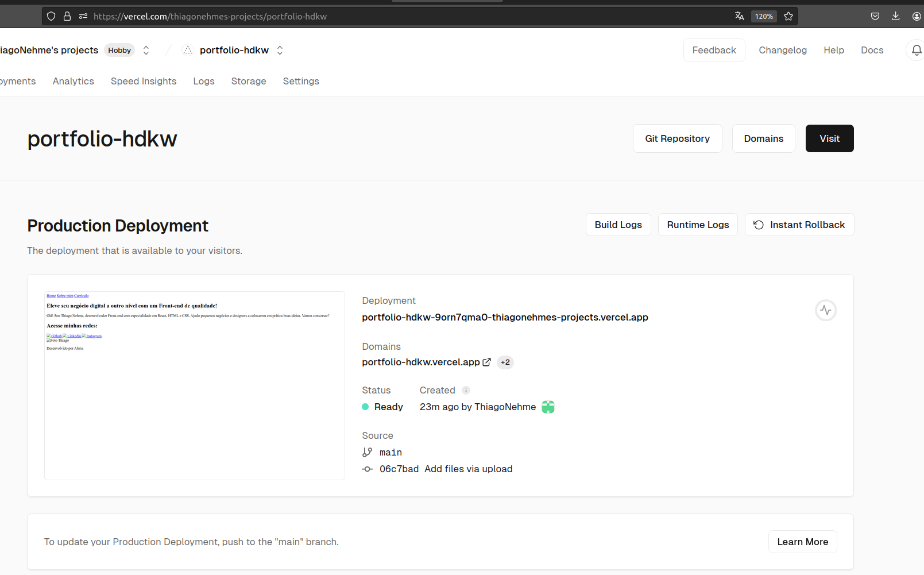This screenshot has width=924, height=575.
Task: Click the shield tracking protection icon
Action: tap(51, 16)
